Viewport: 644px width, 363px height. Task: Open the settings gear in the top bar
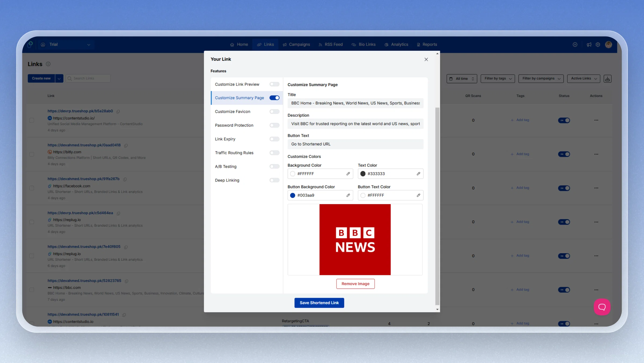(598, 45)
